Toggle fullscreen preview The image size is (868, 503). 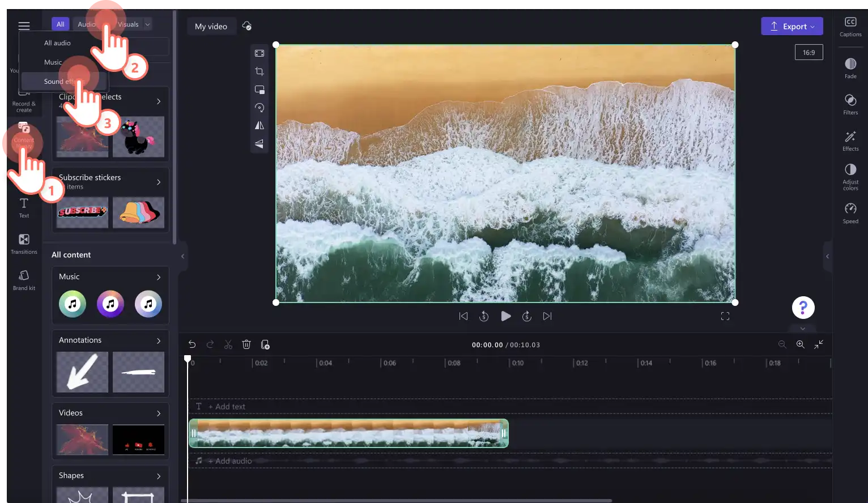click(725, 316)
